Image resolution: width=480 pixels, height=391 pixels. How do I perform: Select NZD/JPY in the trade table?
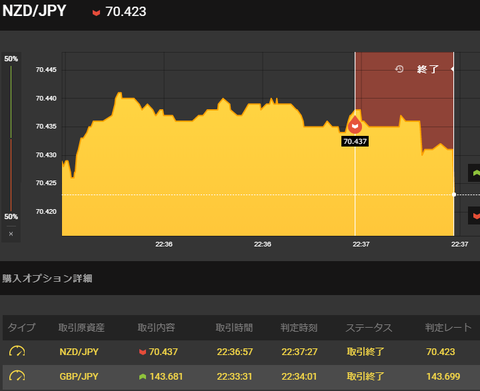pyautogui.click(x=79, y=352)
